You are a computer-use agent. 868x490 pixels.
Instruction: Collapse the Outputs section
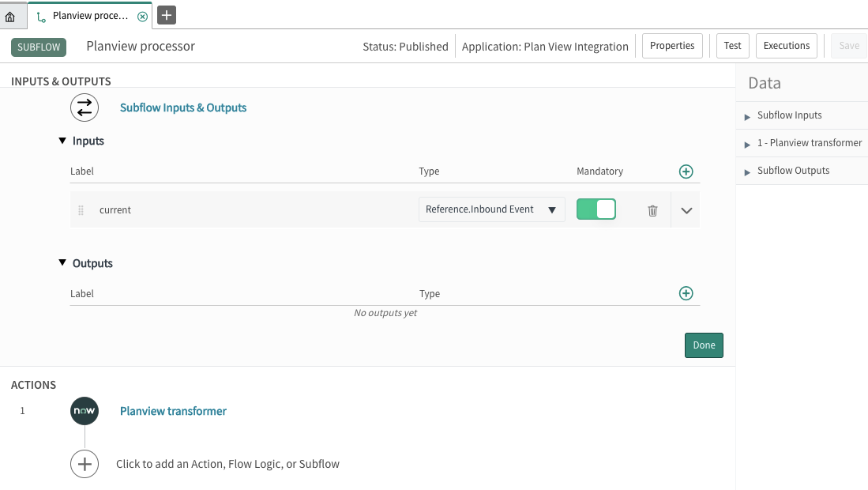pos(62,263)
